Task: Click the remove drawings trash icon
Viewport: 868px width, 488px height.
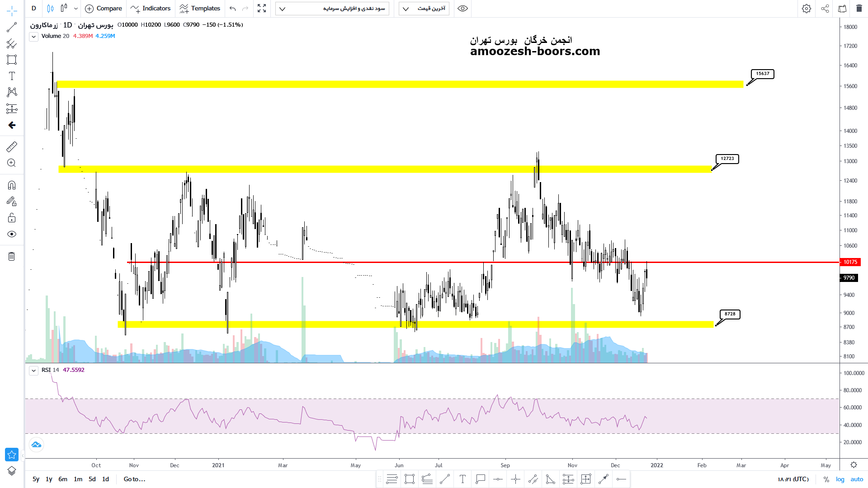Action: [x=12, y=257]
